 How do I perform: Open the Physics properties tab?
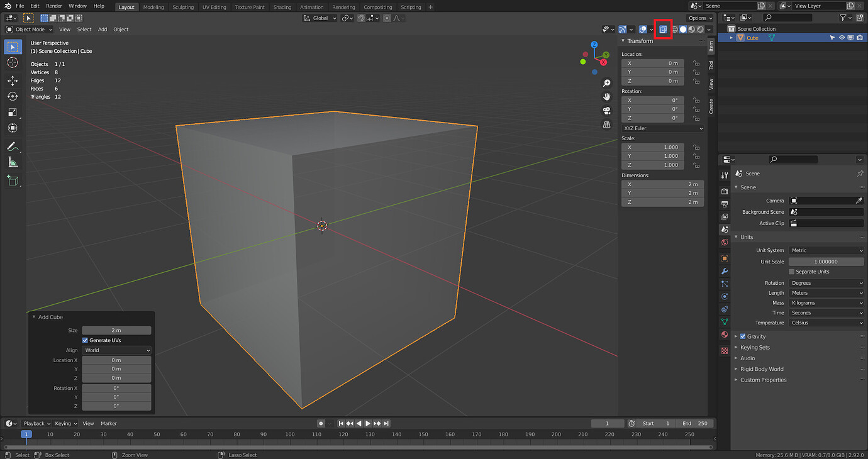(x=725, y=296)
